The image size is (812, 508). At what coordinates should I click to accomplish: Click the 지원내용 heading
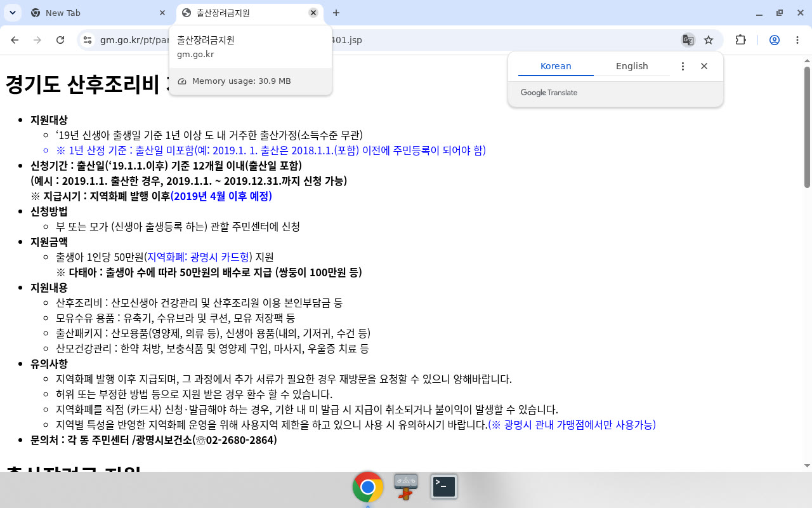[49, 288]
